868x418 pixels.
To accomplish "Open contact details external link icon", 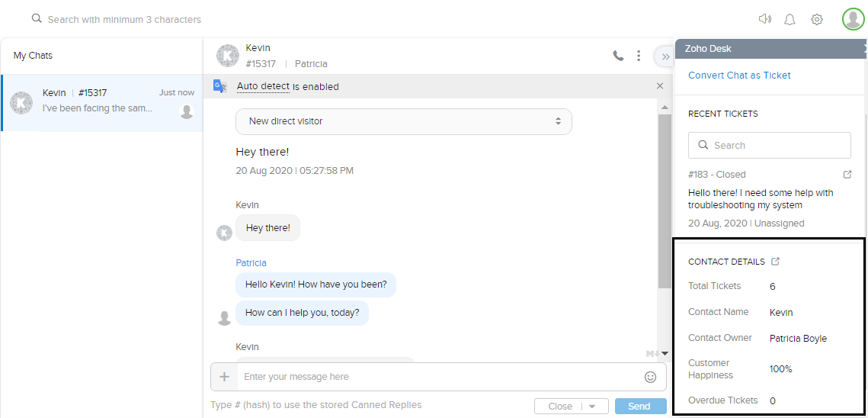I will click(x=776, y=262).
